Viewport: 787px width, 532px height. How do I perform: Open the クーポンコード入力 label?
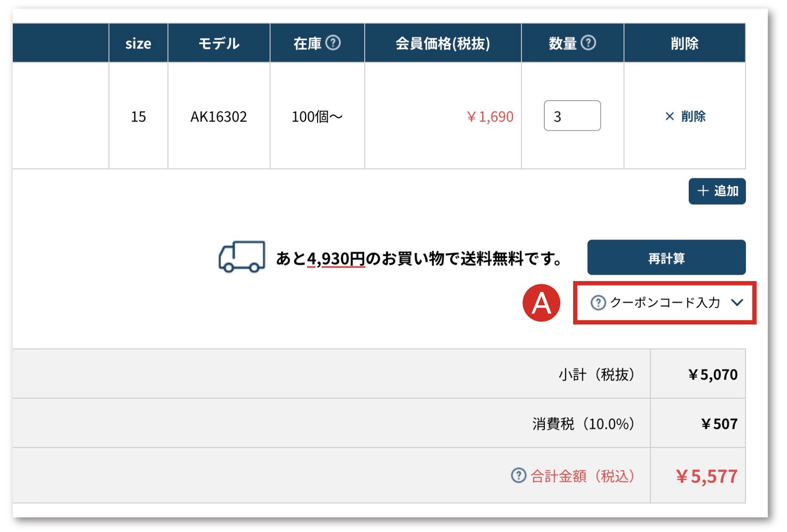point(665,303)
